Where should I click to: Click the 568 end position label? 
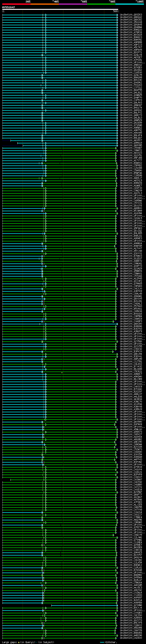115,11
